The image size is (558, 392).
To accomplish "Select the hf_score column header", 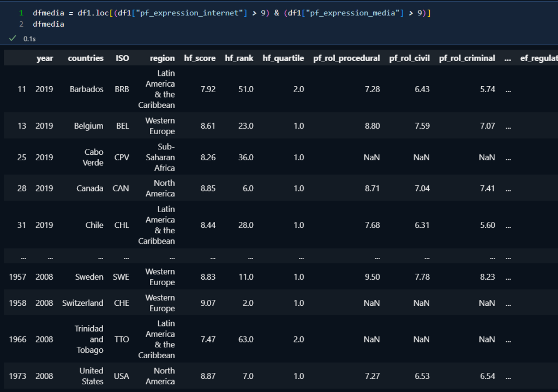I will [x=200, y=58].
